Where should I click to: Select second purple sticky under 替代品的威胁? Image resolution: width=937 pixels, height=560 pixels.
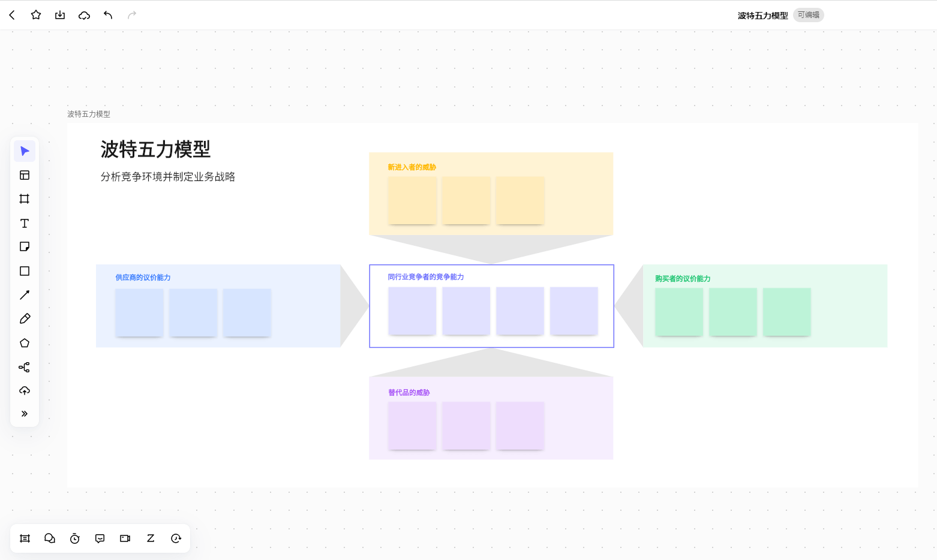(466, 426)
